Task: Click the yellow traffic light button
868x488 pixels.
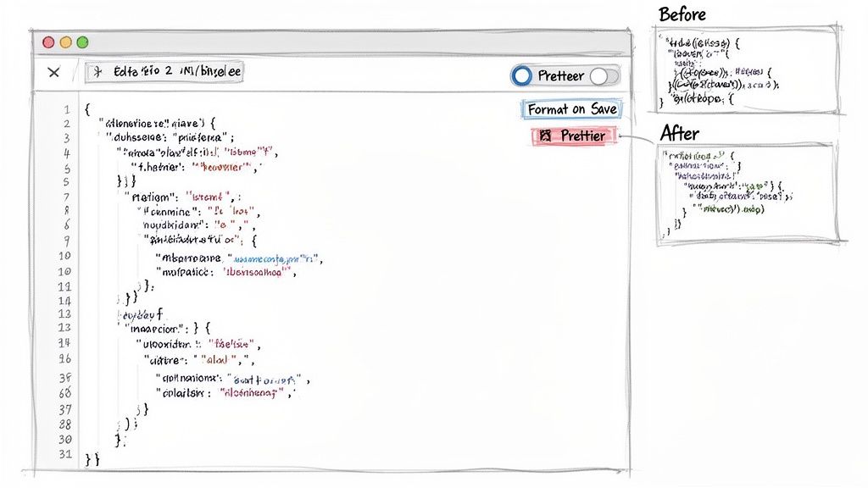Action: tap(64, 41)
